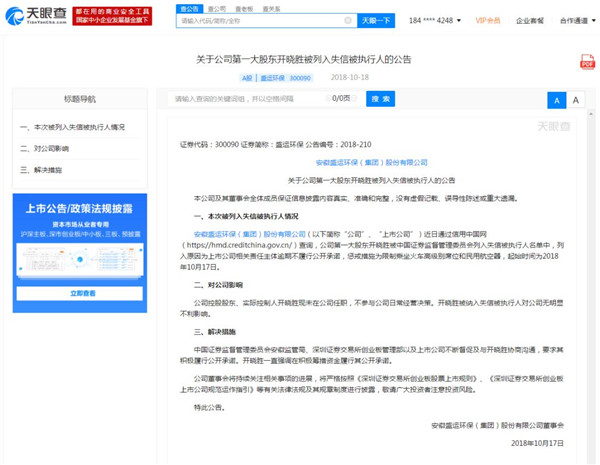600x465 pixels.
Task: Open the 企业套餐 link
Action: click(x=530, y=20)
